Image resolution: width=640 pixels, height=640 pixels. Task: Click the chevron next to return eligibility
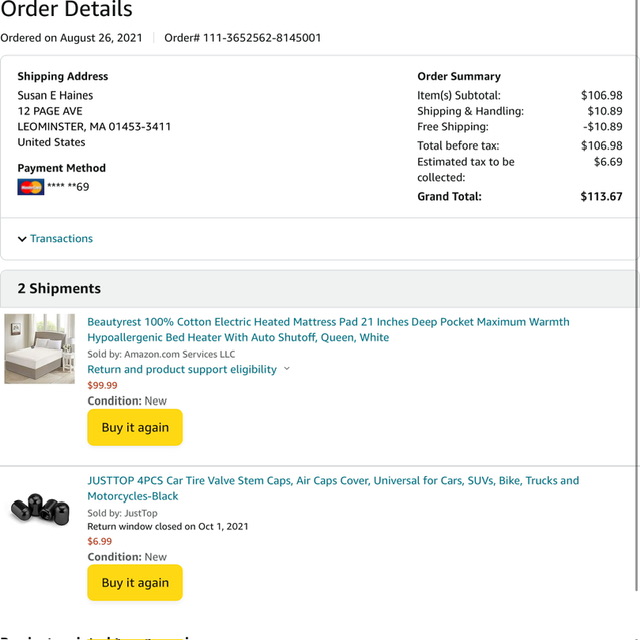pyautogui.click(x=287, y=369)
